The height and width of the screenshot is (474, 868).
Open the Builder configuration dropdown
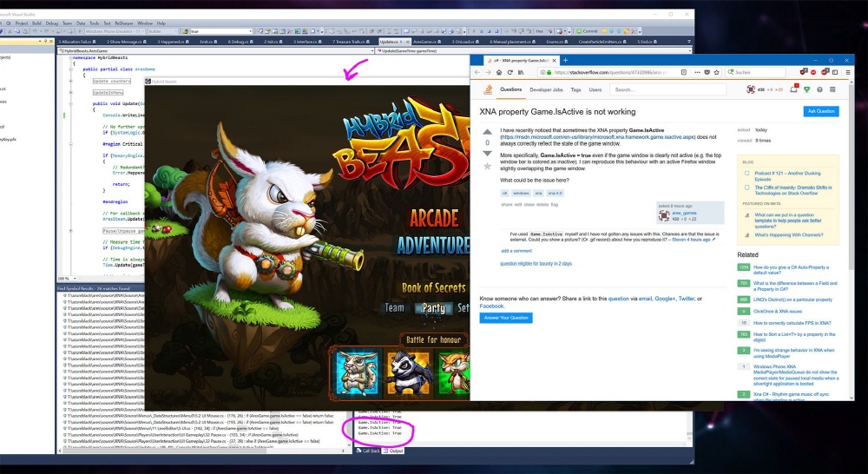[162, 31]
